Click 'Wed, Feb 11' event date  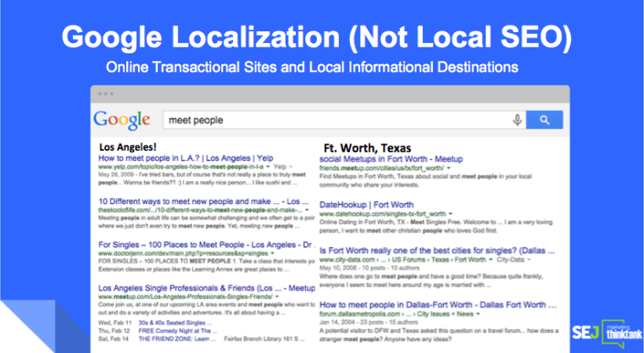[x=114, y=323]
